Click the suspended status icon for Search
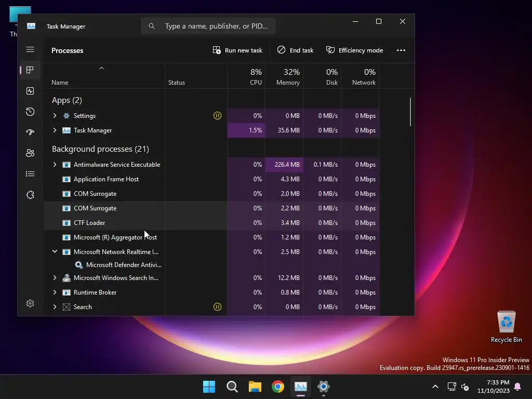Viewport: 532px width, 399px height. pyautogui.click(x=218, y=307)
